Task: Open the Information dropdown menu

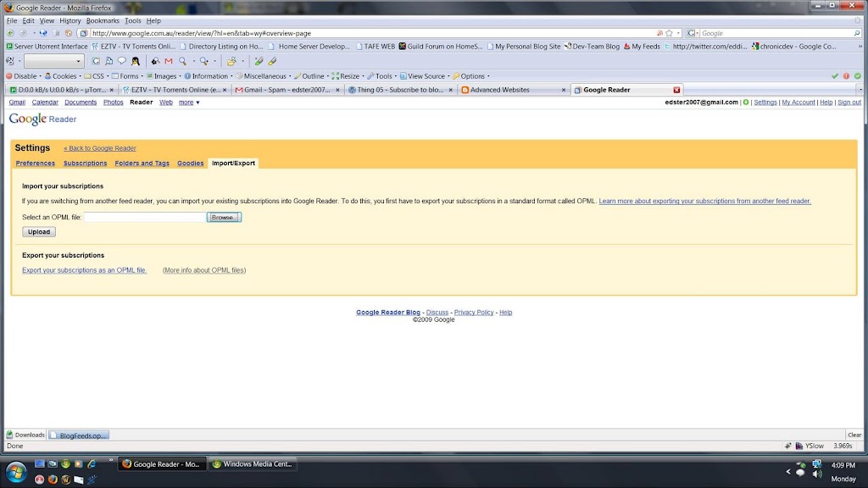Action: [209, 76]
